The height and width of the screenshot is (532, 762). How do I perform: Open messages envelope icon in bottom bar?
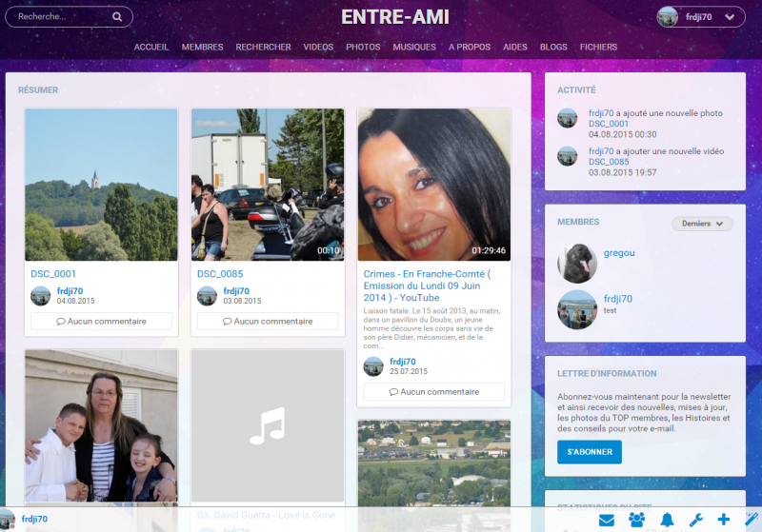(607, 521)
